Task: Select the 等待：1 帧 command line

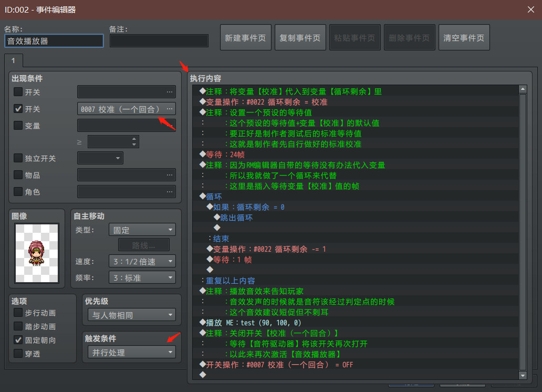Action: tap(356, 260)
